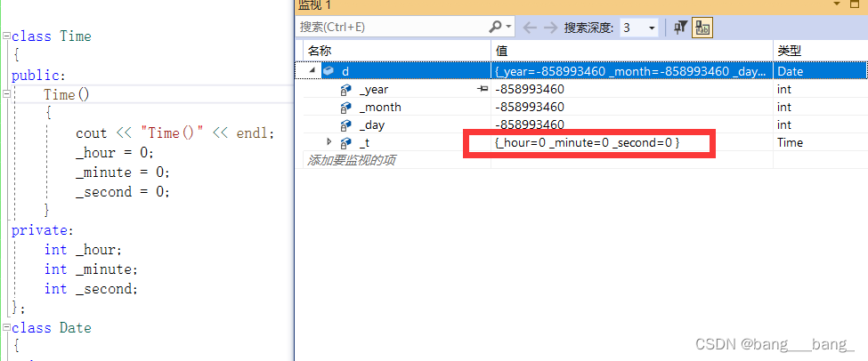This screenshot has width=868, height=361.
Task: Click the field icon beside _t
Action: pos(346,142)
